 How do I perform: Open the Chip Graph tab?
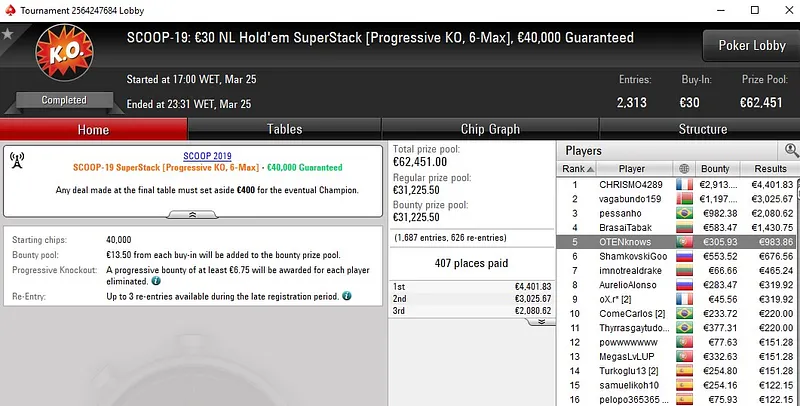490,129
